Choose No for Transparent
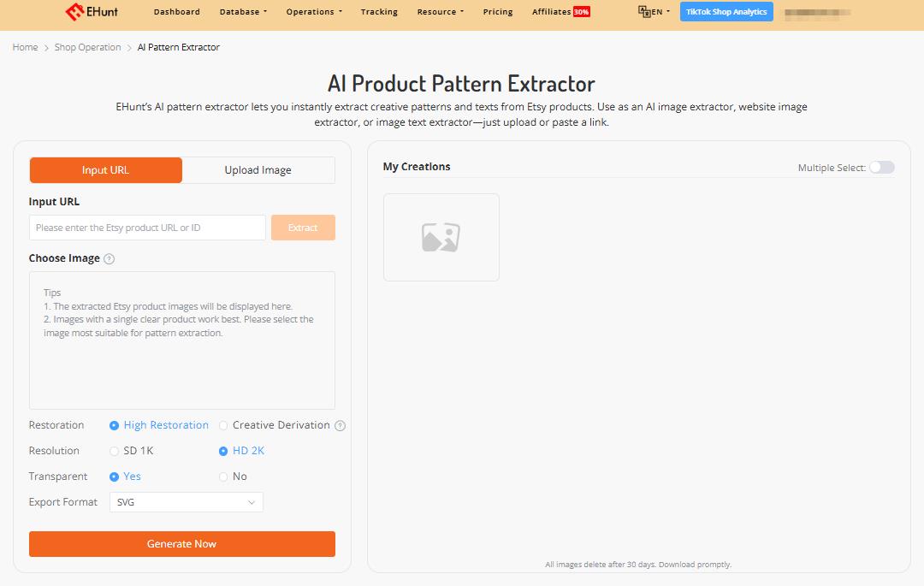 (223, 476)
